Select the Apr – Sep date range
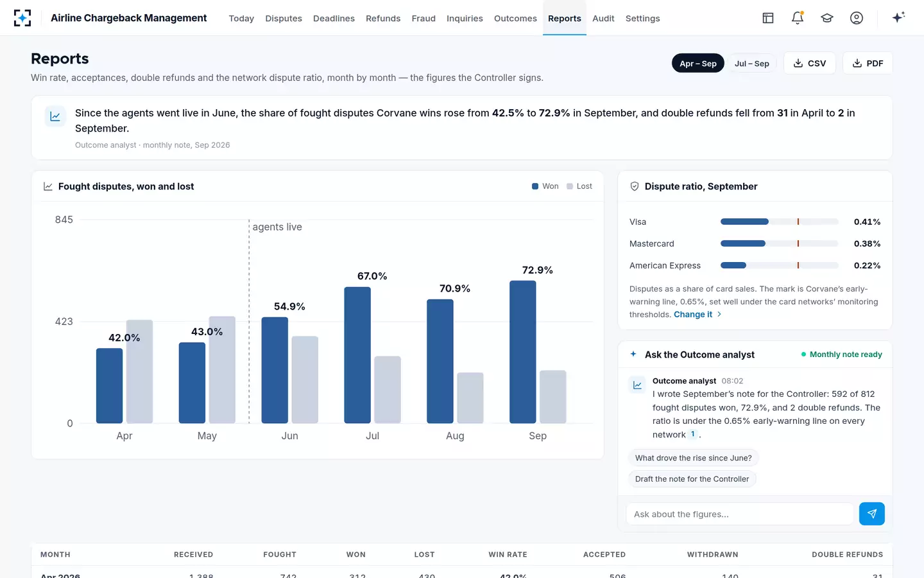924x578 pixels. (x=698, y=63)
